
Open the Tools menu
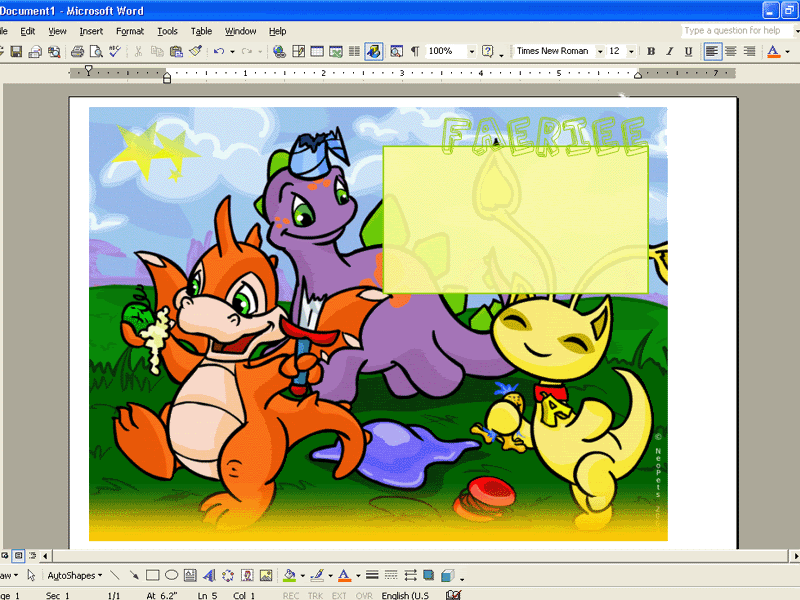(167, 31)
